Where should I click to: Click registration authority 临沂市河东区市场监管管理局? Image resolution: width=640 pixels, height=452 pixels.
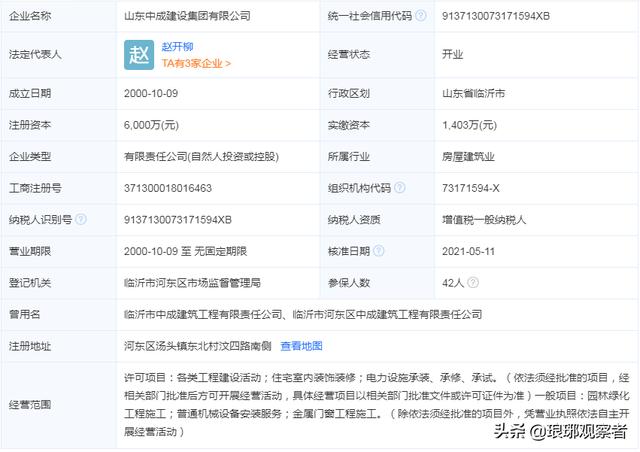192,283
